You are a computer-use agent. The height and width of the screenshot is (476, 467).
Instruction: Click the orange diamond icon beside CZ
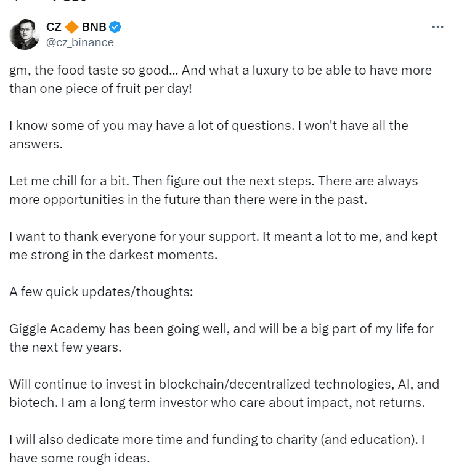click(x=71, y=26)
